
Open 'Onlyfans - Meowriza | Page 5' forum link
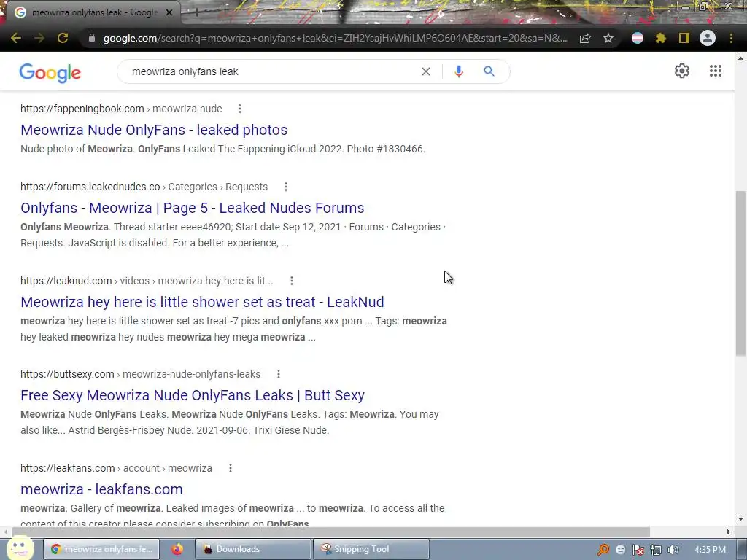tap(193, 208)
